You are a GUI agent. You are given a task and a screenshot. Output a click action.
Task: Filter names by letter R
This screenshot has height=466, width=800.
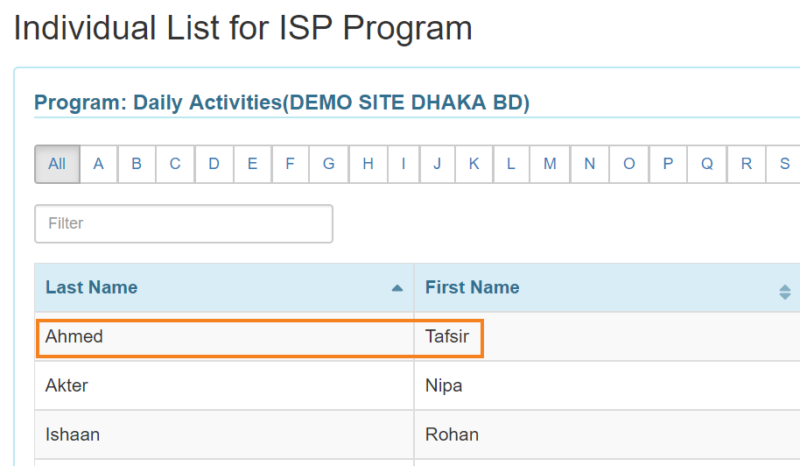[x=746, y=164]
